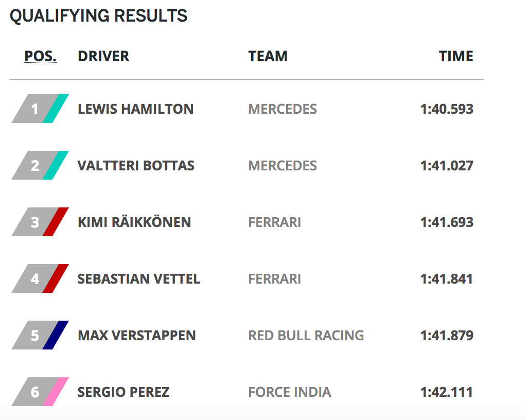
Task: Click the position 3 red badge
Action: pos(40,222)
